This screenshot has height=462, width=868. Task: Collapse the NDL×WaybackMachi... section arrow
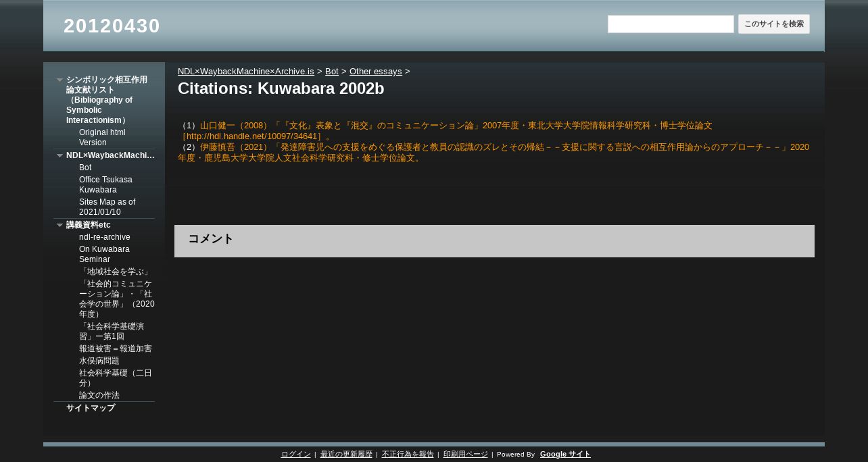click(59, 155)
